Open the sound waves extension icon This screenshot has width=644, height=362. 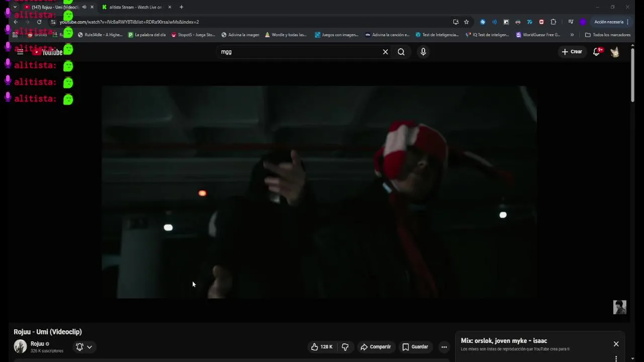point(495,22)
